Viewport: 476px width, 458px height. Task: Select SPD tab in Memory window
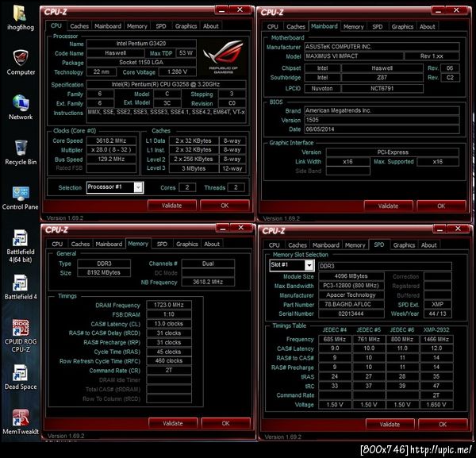click(162, 244)
